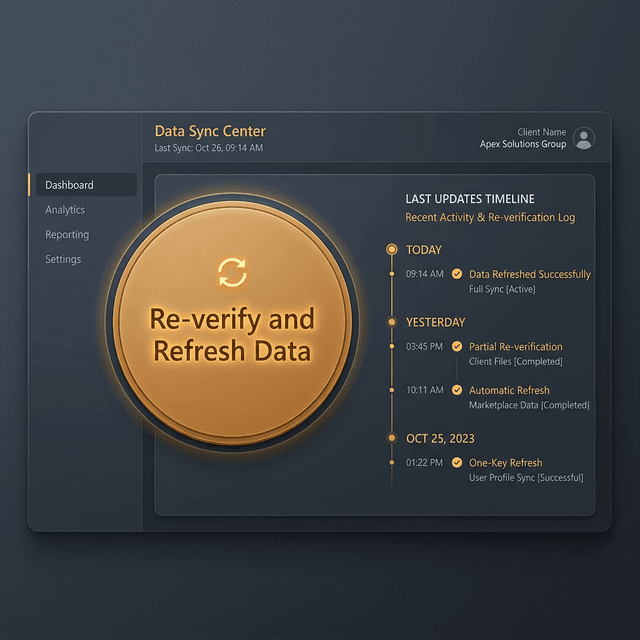Select the OCT 25, 2023 timeline marker
The image size is (640, 640).
tap(392, 438)
